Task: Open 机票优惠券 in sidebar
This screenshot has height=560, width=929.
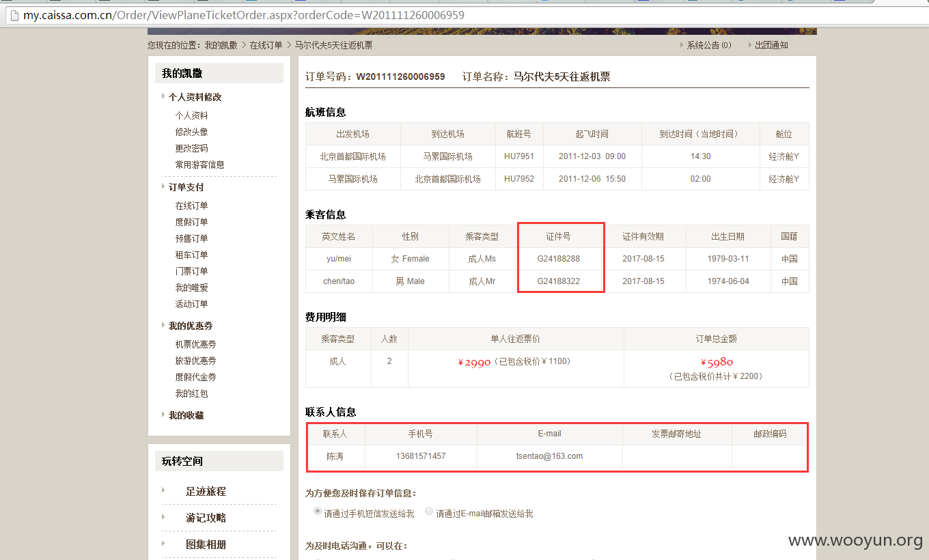Action: tap(195, 344)
